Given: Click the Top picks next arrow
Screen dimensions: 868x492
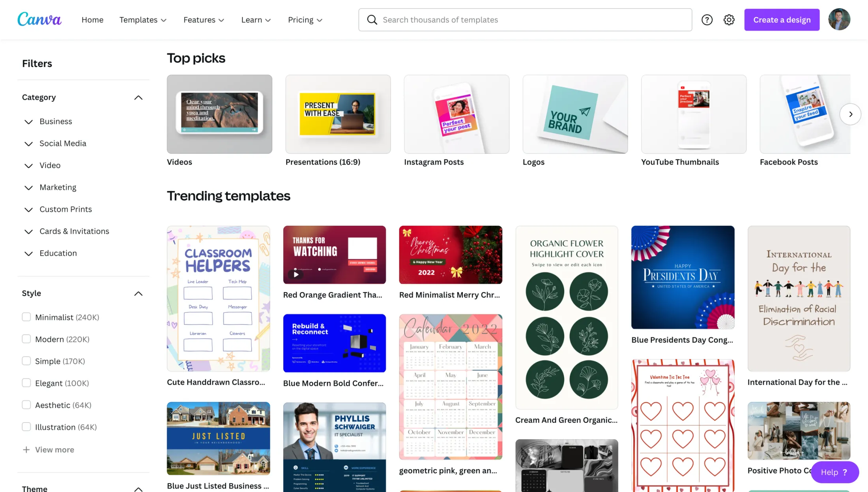Looking at the screenshot, I should tap(850, 114).
